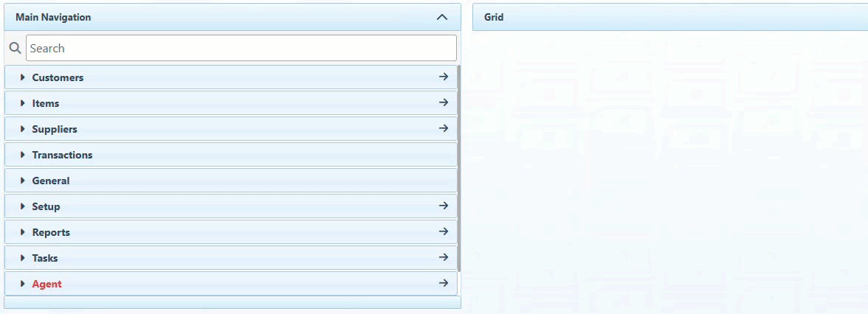Select the red Agent label
The image size is (868, 314).
tap(47, 284)
